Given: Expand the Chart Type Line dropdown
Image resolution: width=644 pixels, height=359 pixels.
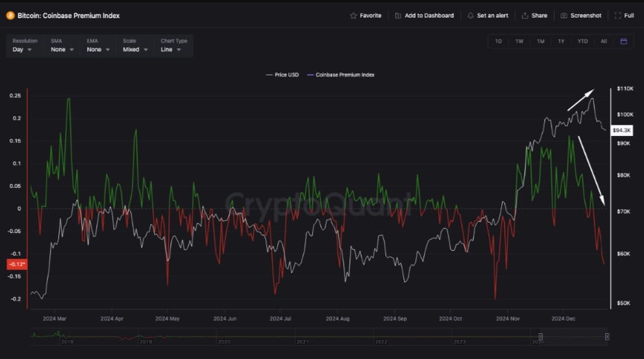Looking at the screenshot, I should [171, 49].
